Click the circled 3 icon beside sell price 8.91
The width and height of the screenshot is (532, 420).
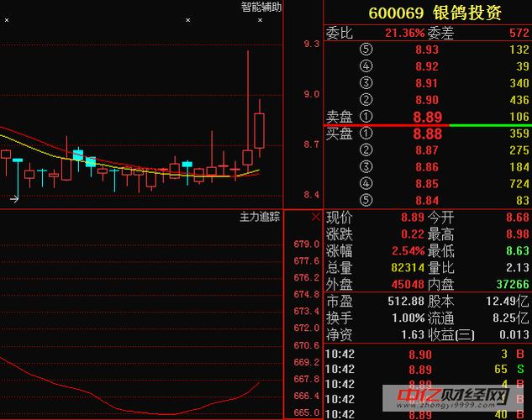point(366,82)
